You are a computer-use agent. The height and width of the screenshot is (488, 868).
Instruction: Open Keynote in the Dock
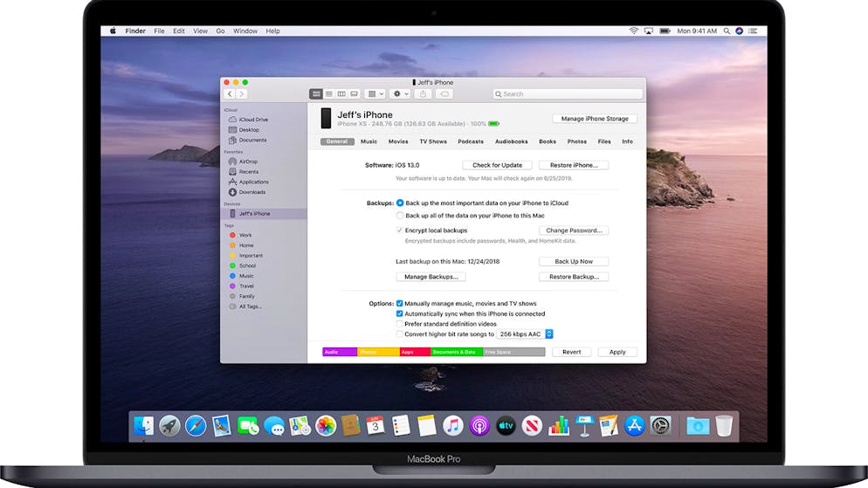[584, 425]
